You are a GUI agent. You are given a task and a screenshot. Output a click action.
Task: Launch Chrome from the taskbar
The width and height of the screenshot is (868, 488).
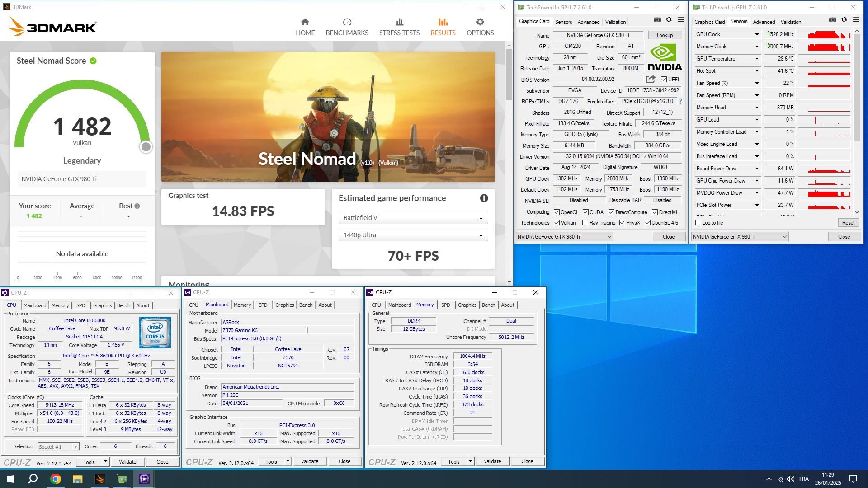(x=55, y=479)
